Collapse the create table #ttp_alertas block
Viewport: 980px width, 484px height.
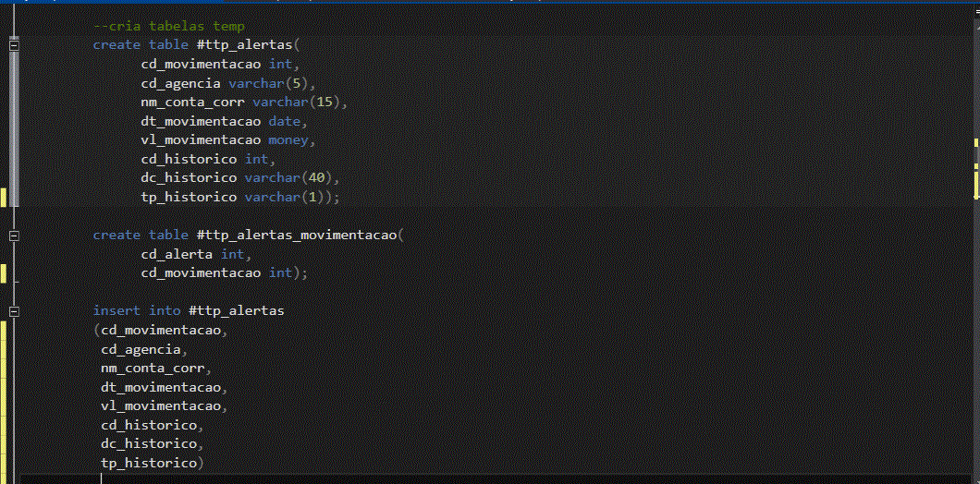coord(15,44)
